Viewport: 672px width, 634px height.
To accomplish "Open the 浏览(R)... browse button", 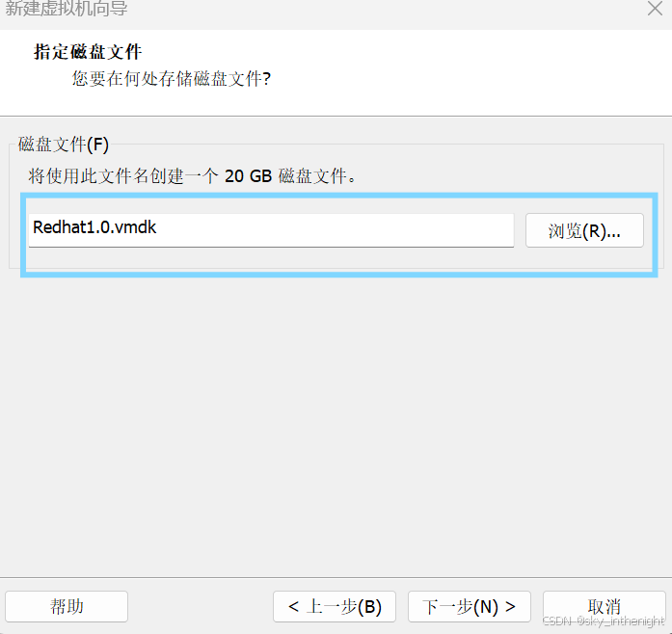I will (x=584, y=230).
